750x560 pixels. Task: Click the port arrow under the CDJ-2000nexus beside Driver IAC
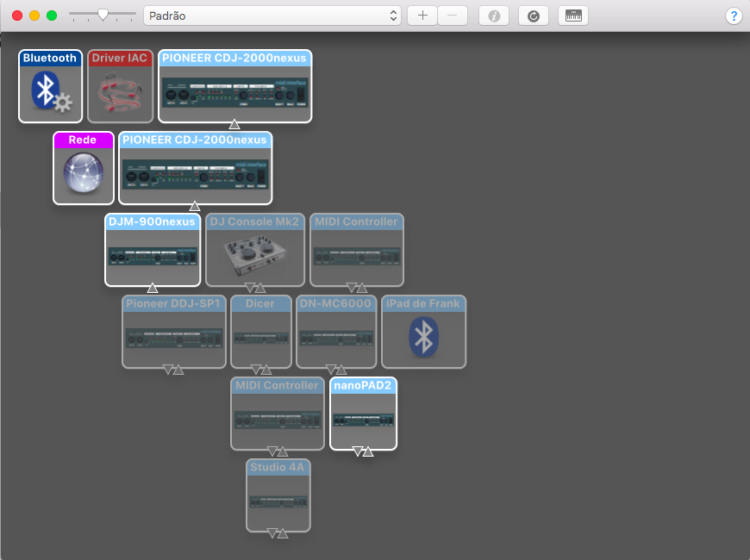[234, 124]
